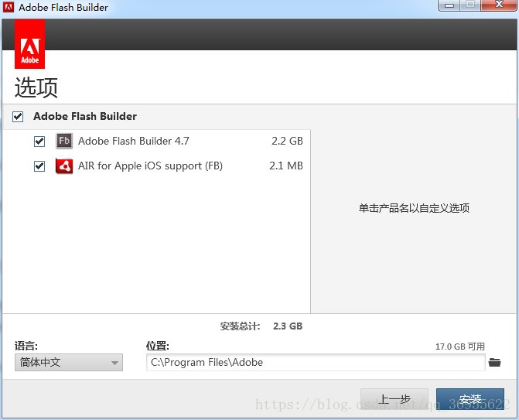This screenshot has width=519, height=420.
Task: Select the Adobe Flash Builder 4.7 product name
Action: 134,141
